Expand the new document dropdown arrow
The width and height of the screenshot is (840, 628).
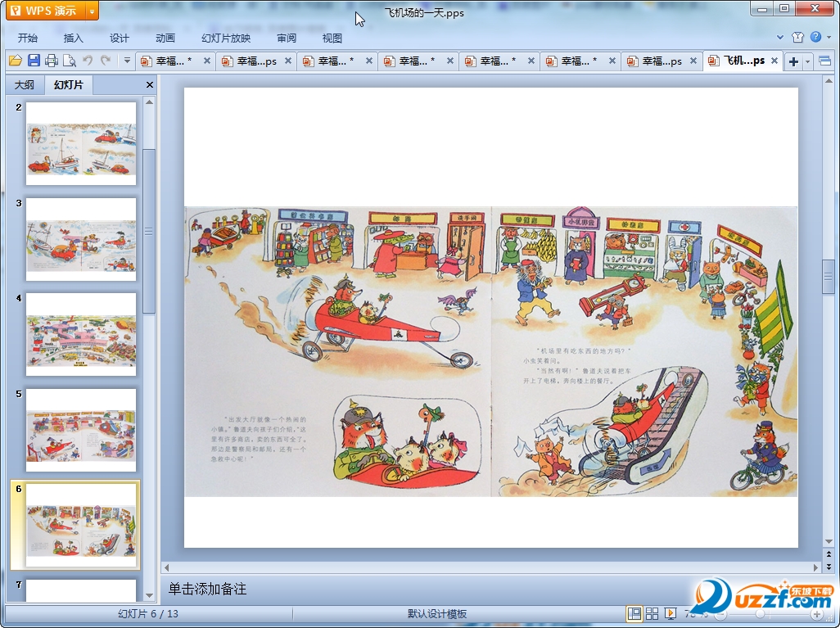pyautogui.click(x=807, y=61)
